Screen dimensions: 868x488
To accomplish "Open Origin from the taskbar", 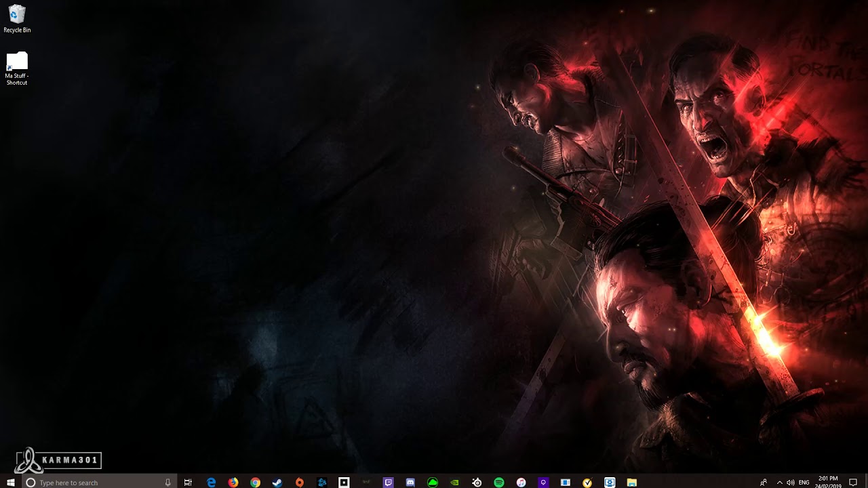I will coord(299,483).
